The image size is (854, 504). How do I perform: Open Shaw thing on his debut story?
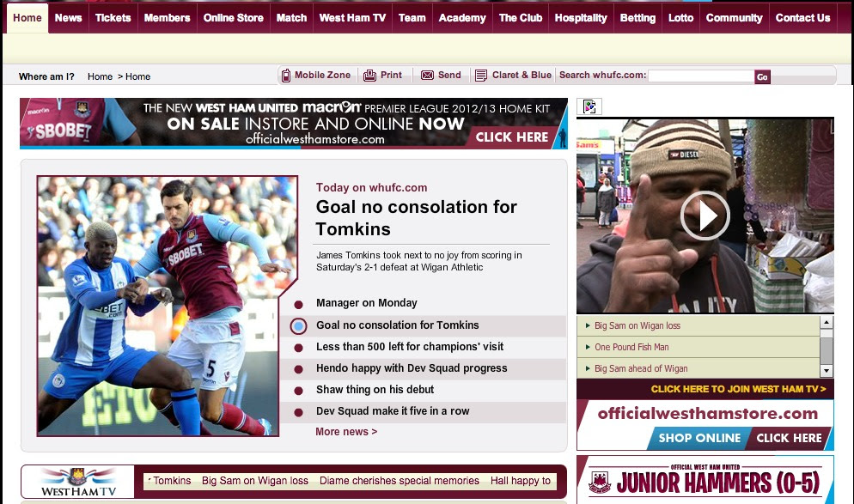pos(375,390)
